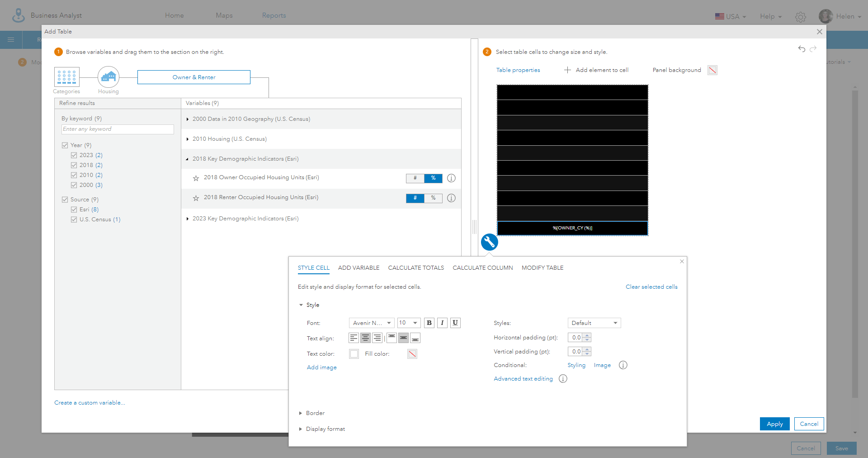Screen dimensions: 868x458
Task: Collapse the Style section
Action: (x=301, y=305)
